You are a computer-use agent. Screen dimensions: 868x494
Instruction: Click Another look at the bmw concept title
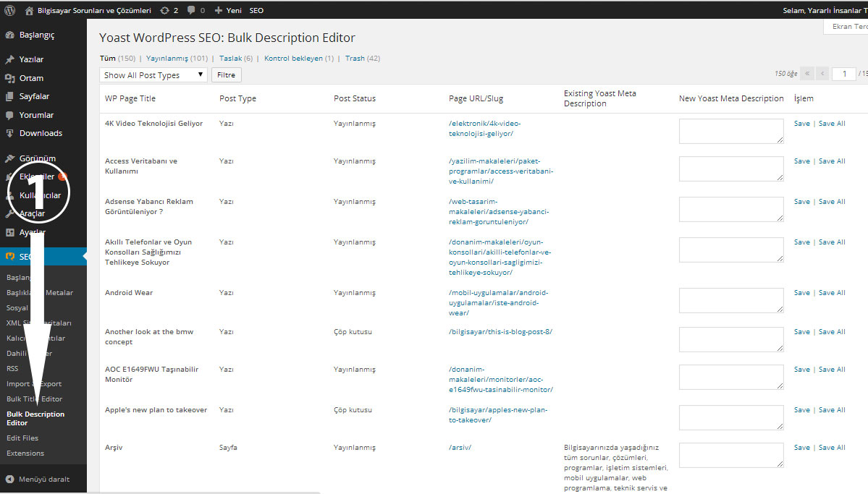pos(149,337)
